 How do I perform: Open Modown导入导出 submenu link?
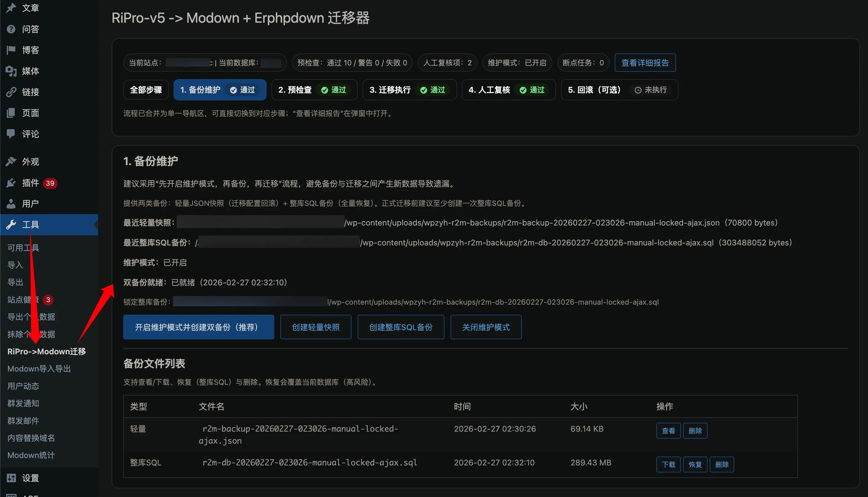click(x=39, y=369)
